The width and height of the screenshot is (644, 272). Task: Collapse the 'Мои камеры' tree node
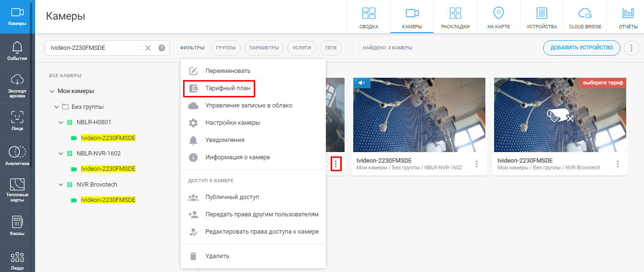coord(52,91)
